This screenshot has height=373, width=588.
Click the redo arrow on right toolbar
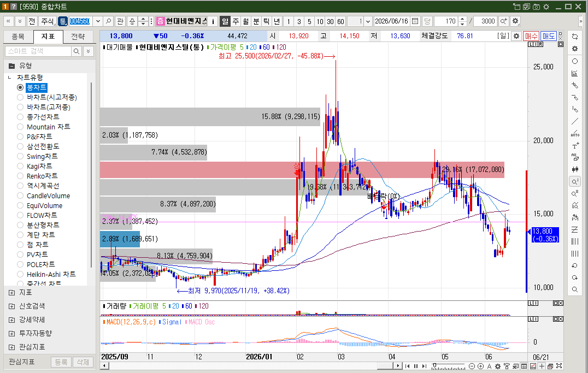574,277
